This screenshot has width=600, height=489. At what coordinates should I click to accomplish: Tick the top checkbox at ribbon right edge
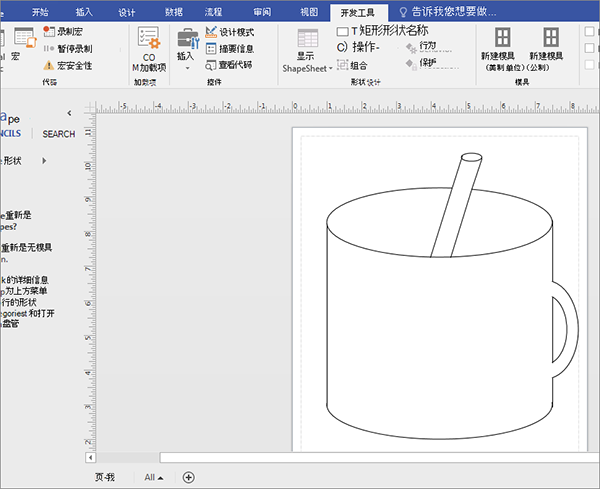click(x=588, y=32)
